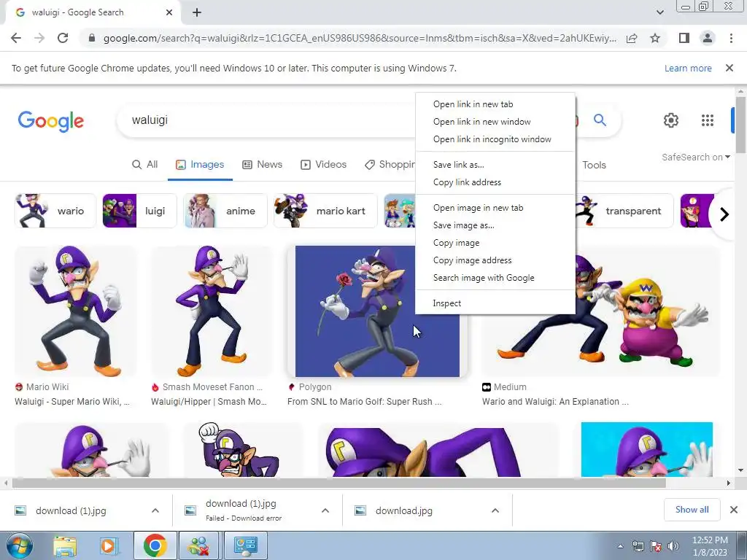Show hidden tray icons arrow
The height and width of the screenshot is (560, 747).
(620, 547)
